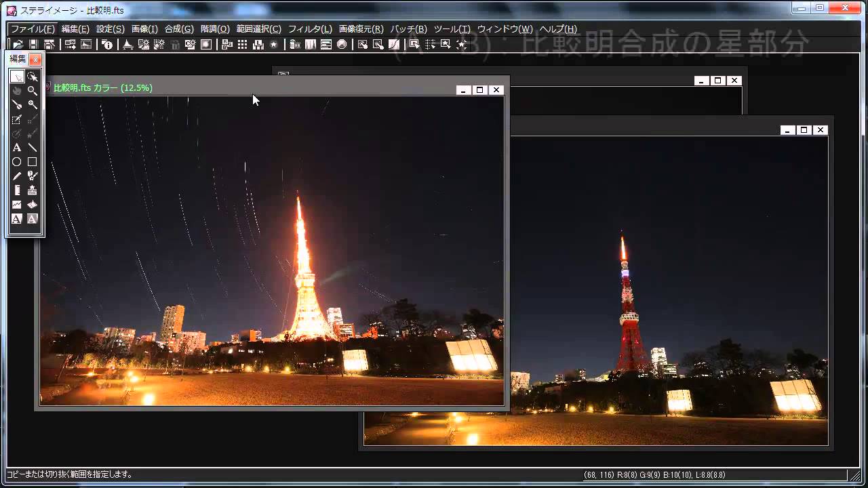
Task: Maximize the 比較明.fts image window
Action: pos(479,89)
